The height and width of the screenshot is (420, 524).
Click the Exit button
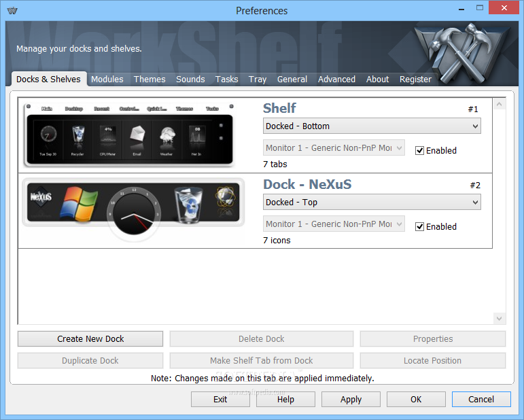220,400
